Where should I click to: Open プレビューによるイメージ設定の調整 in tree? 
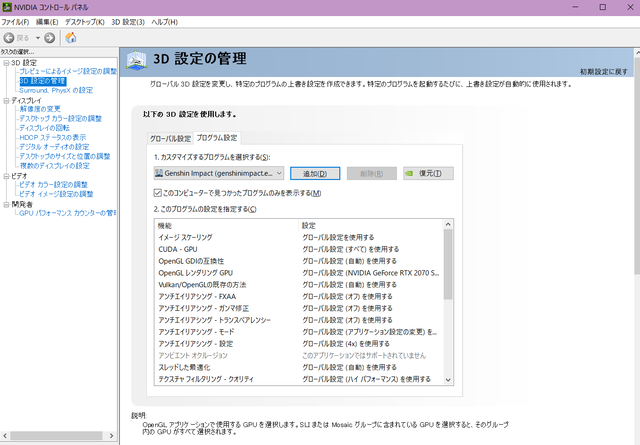coord(68,71)
